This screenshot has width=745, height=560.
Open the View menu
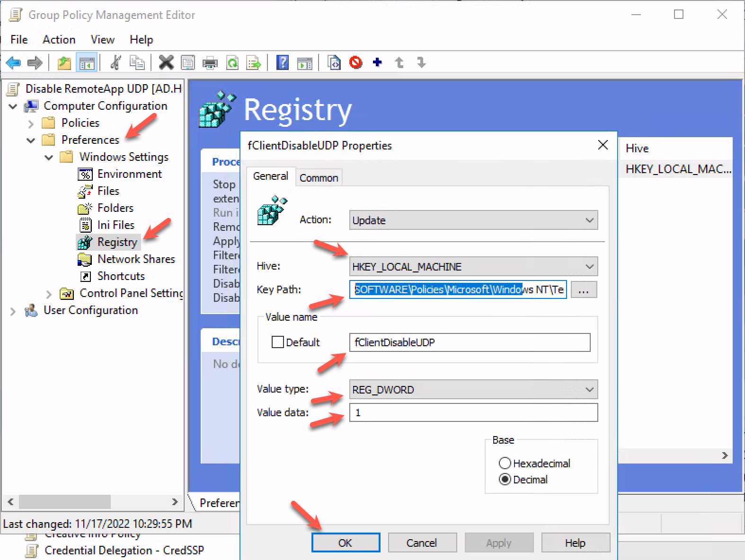click(102, 40)
